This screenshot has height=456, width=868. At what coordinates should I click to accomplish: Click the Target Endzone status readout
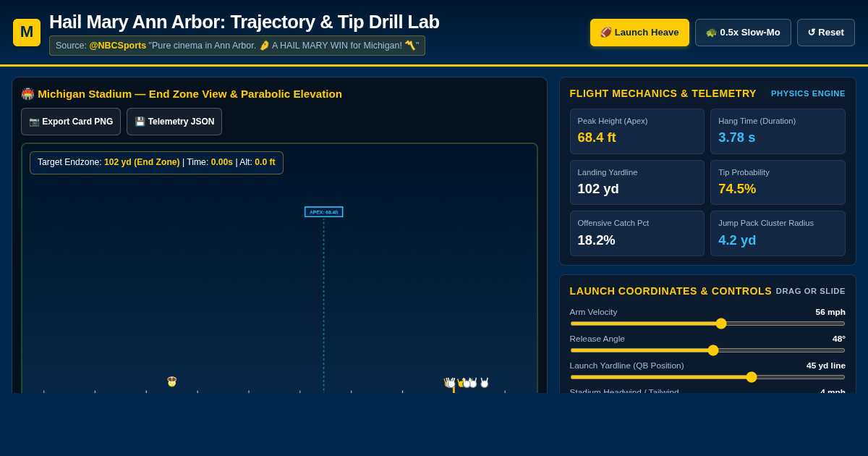pos(156,163)
